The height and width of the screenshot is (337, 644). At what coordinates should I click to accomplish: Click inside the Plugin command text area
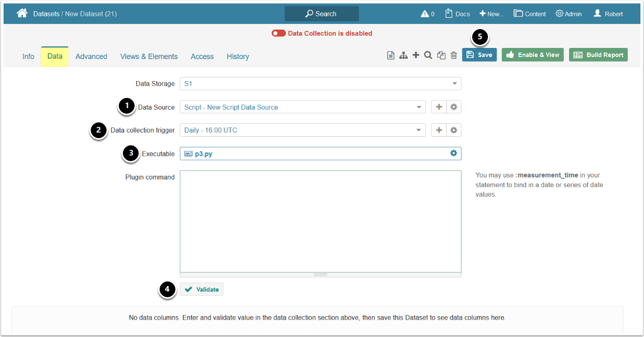320,221
